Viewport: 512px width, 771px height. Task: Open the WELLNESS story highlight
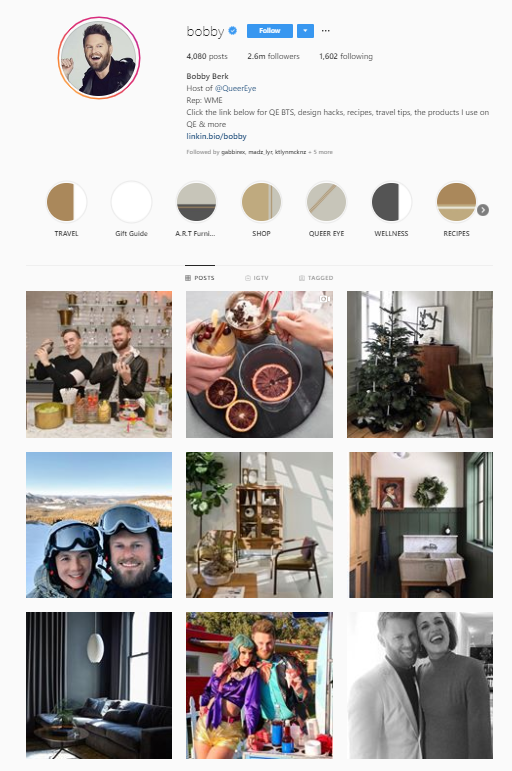[x=391, y=202]
